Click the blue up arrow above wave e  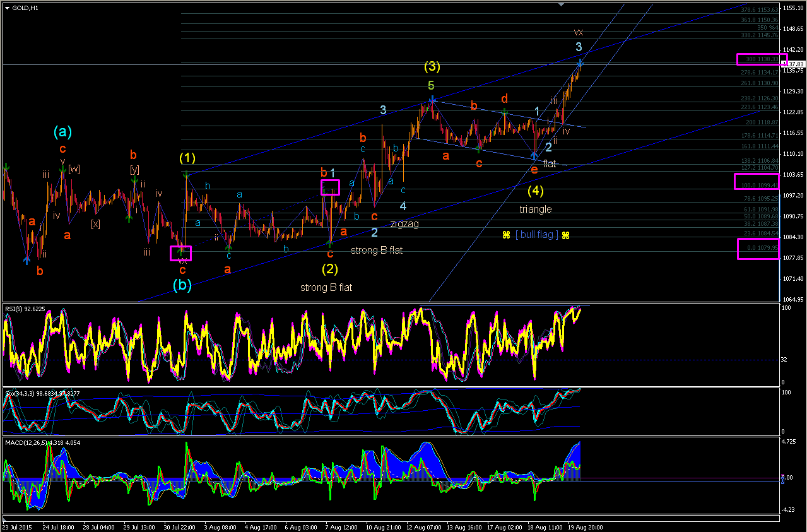click(x=534, y=154)
